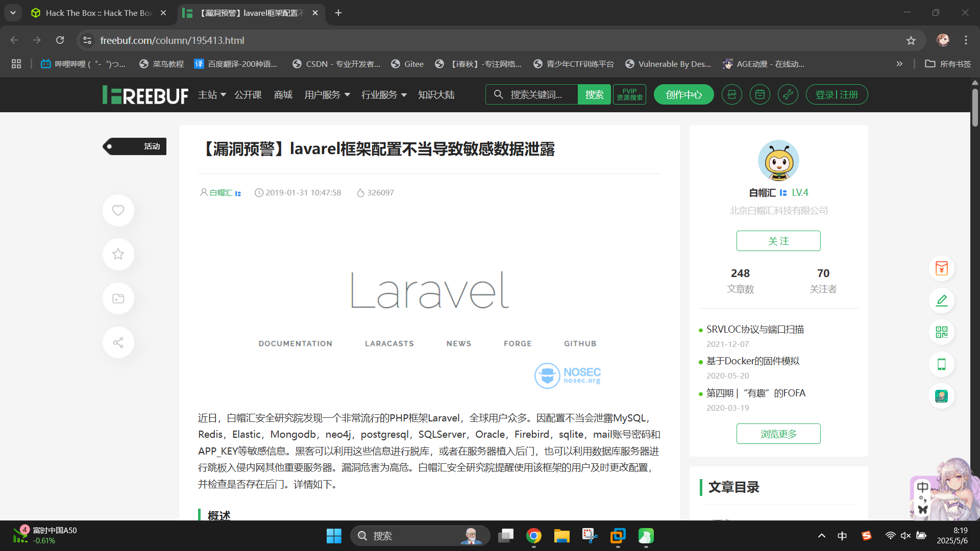View site information icon in address bar
The image size is (980, 551).
pos(87,40)
